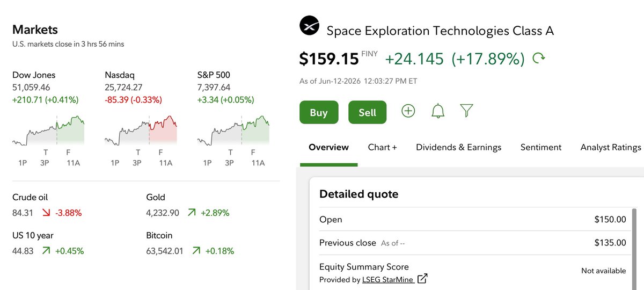Open the Dow Jones mini chart
Viewport: 644px width, 290px height.
pyautogui.click(x=48, y=130)
